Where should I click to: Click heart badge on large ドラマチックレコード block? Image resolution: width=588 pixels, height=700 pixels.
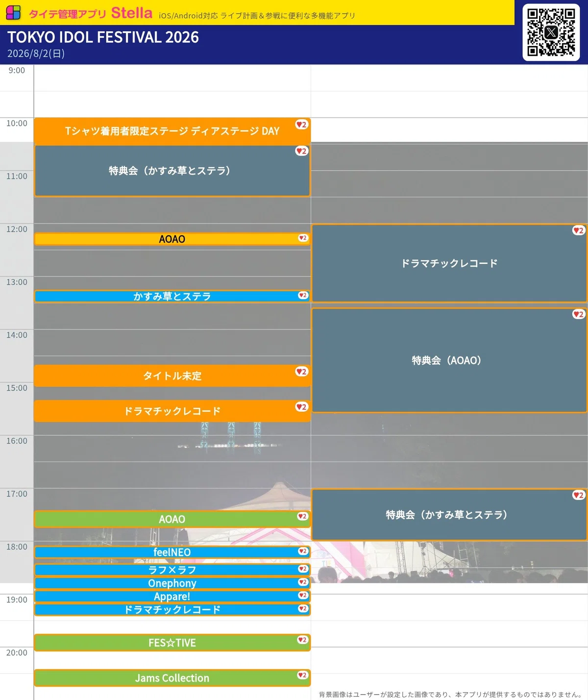[579, 230]
